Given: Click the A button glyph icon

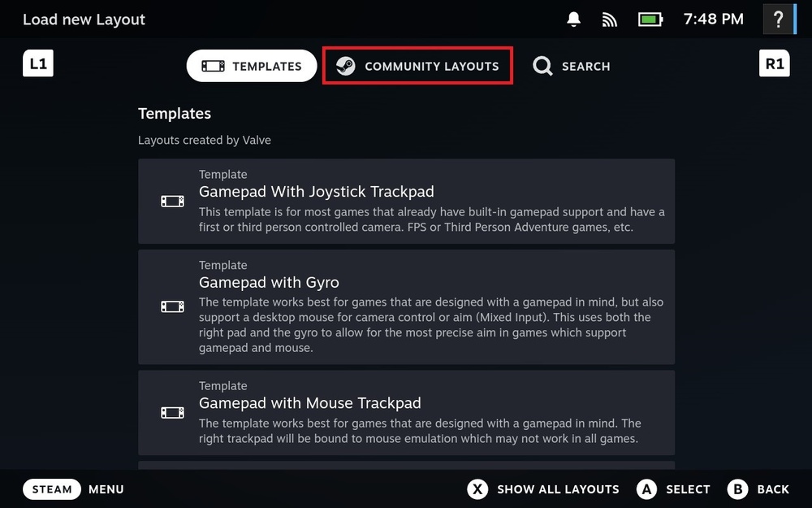Looking at the screenshot, I should (x=646, y=489).
